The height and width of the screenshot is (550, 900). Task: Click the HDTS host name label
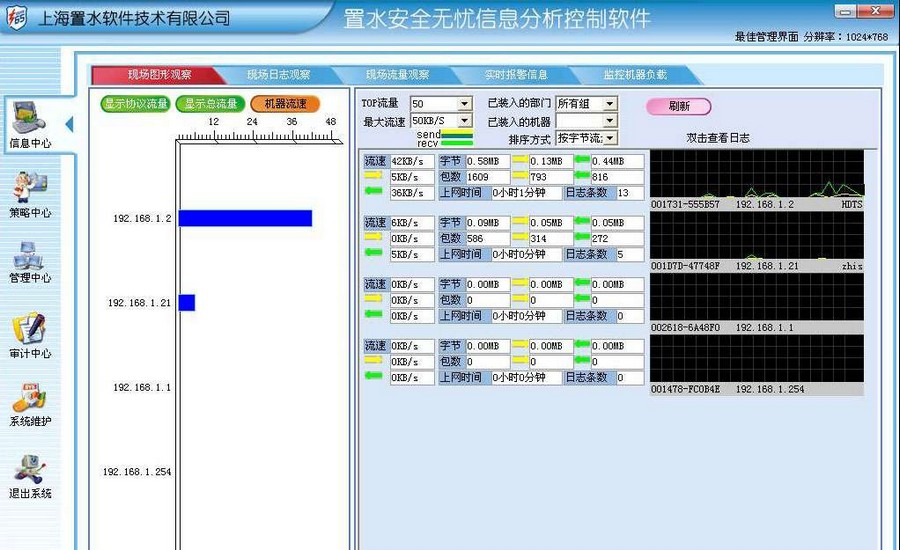[x=852, y=204]
